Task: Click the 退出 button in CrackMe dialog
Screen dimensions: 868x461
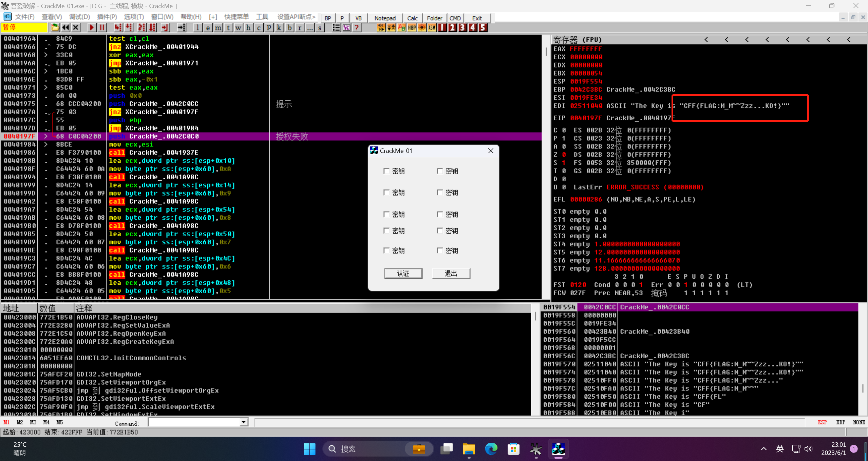Action: (451, 274)
